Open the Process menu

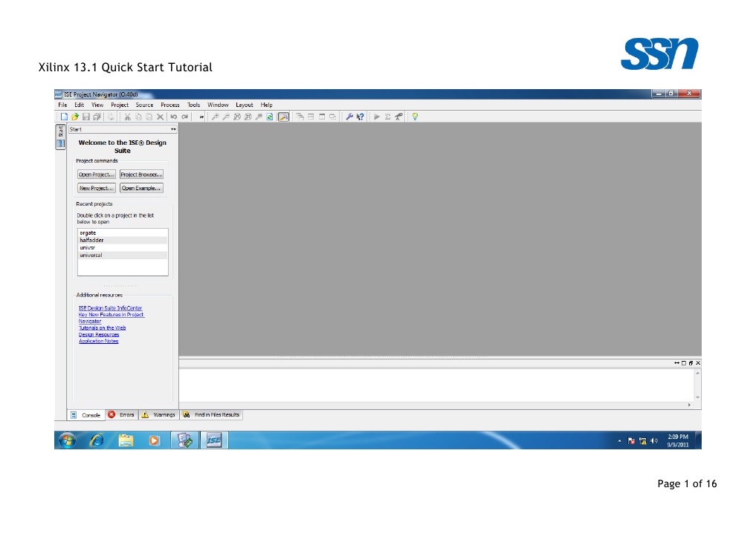point(169,105)
